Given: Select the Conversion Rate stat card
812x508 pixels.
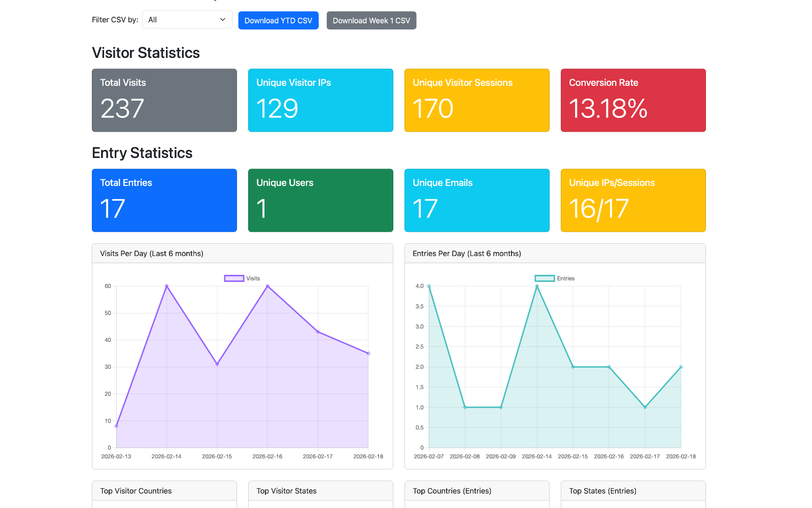Looking at the screenshot, I should pos(633,100).
